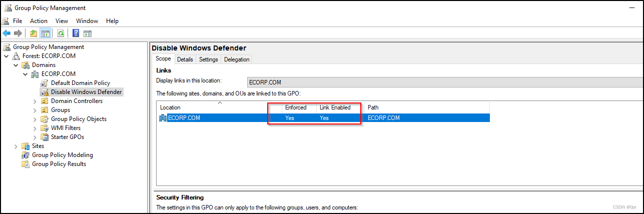This screenshot has width=644, height=214.
Task: Click the Domain Controllers OU icon
Action: [45, 101]
